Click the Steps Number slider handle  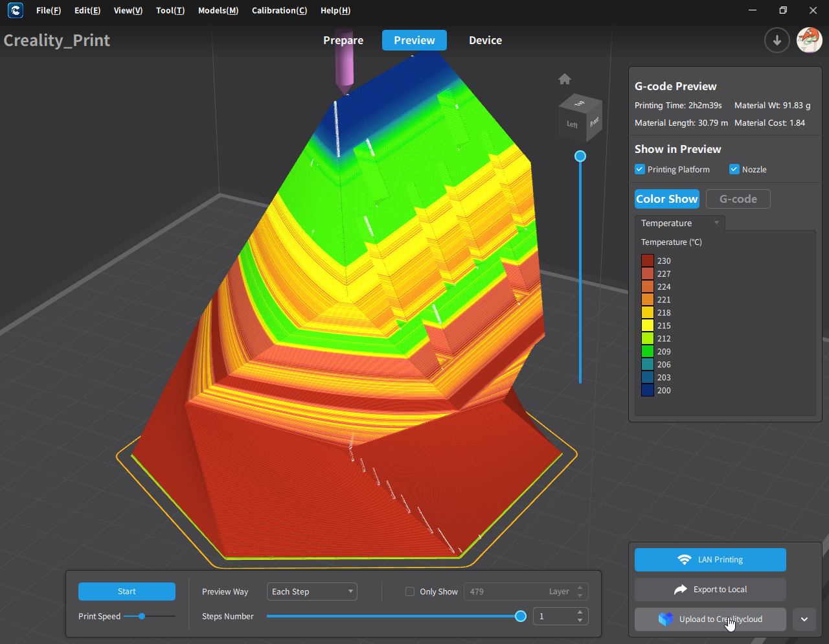pyautogui.click(x=520, y=616)
